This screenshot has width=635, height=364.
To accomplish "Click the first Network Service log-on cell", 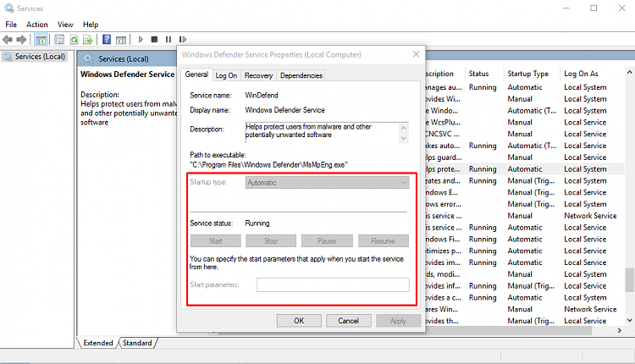I will [590, 216].
